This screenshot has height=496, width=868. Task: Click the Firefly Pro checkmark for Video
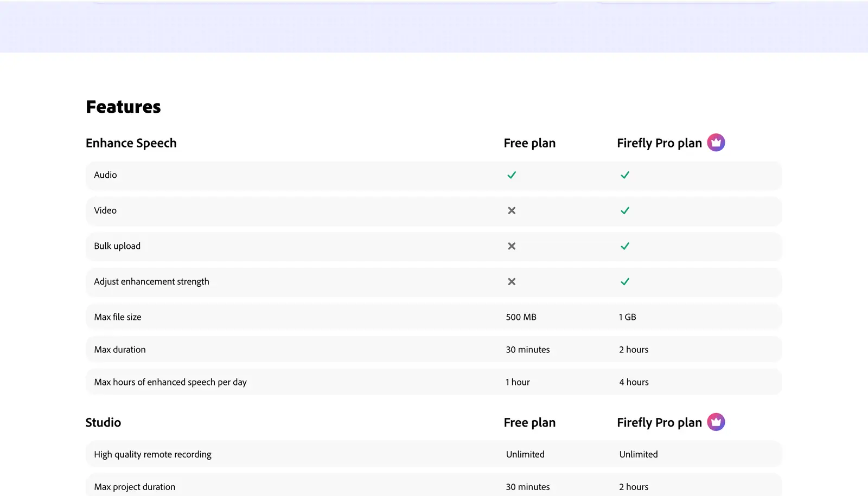tap(625, 210)
